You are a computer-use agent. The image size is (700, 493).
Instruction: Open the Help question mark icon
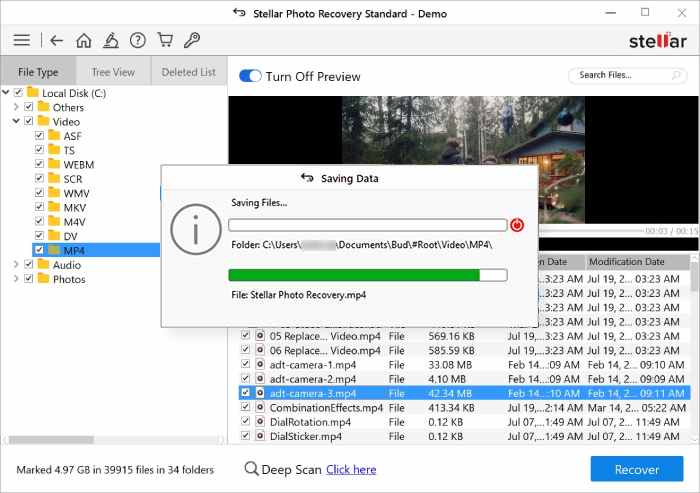point(138,40)
